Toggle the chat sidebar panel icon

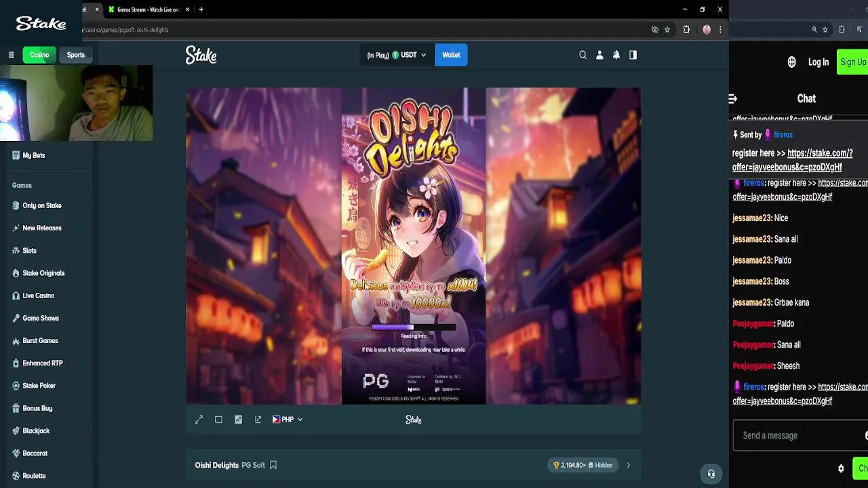(633, 55)
